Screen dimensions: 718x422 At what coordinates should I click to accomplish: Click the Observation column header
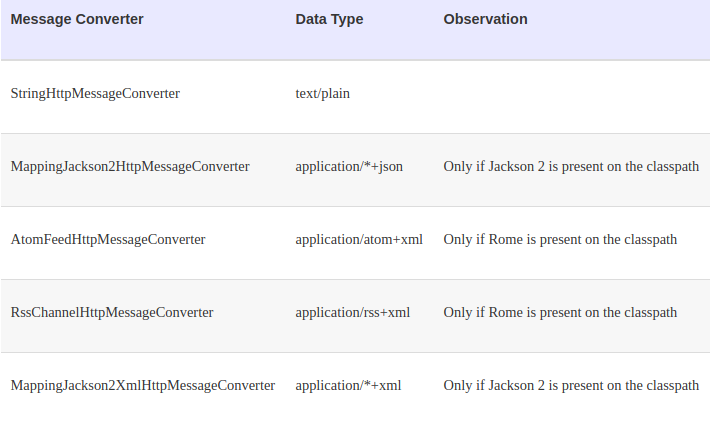coord(485,19)
